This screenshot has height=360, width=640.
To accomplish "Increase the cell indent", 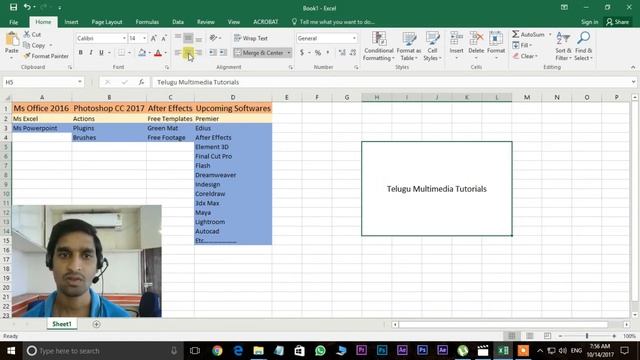I will coord(223,53).
